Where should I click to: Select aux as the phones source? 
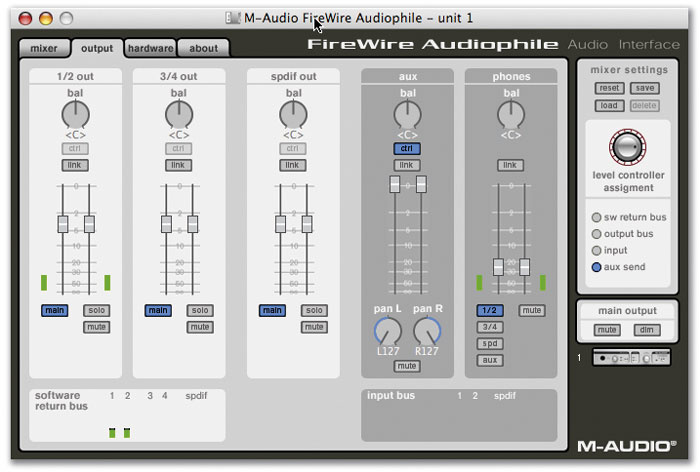490,360
